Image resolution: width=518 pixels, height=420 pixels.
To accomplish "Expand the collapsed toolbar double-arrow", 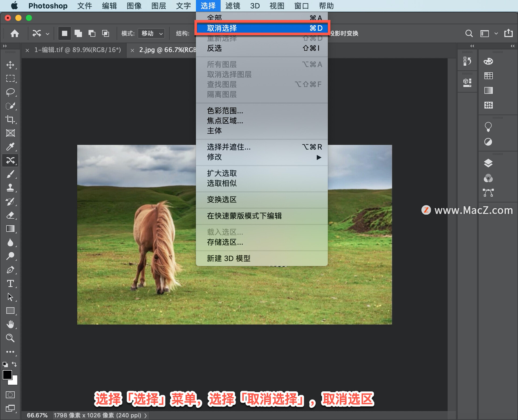I will click(x=5, y=46).
